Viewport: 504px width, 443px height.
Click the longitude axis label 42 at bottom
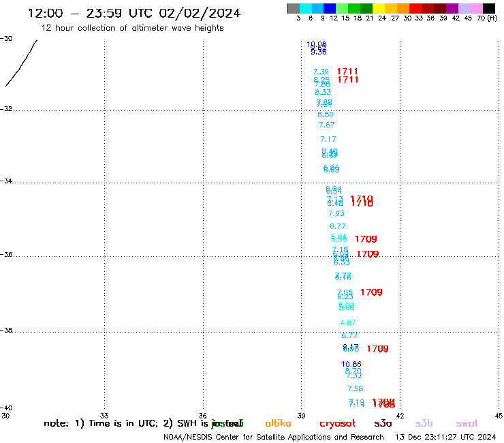click(400, 416)
